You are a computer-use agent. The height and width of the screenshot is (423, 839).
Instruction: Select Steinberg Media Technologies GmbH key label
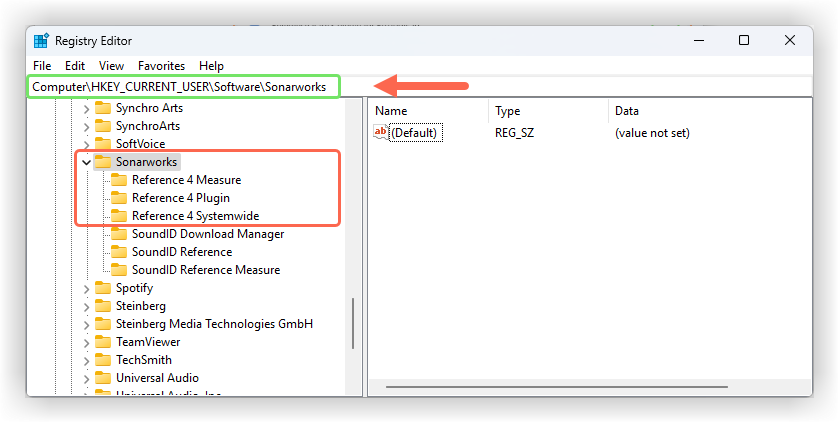[214, 324]
